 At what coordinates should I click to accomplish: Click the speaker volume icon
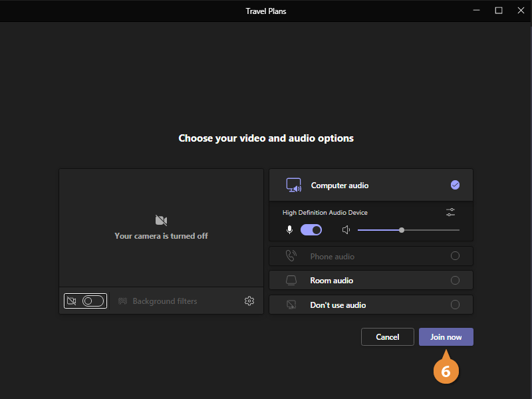pos(346,229)
